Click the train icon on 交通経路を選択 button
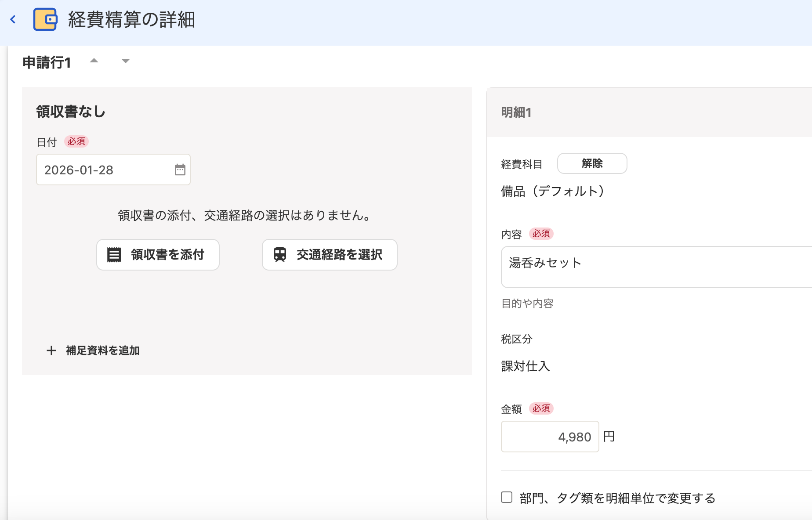This screenshot has width=812, height=520. click(x=280, y=255)
